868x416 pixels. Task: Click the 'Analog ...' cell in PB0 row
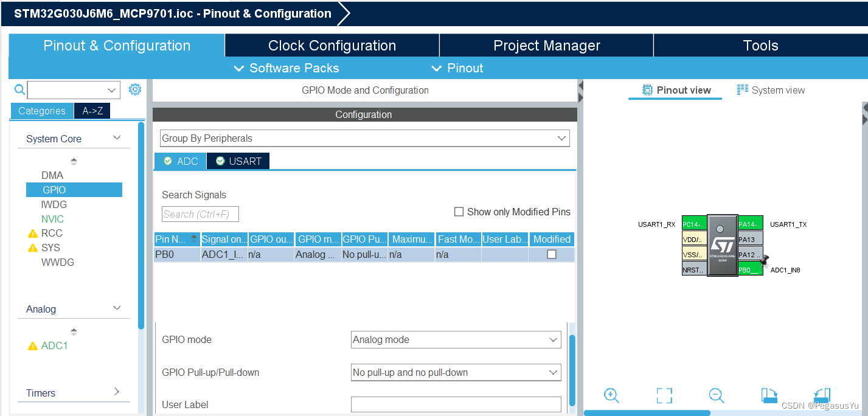[x=318, y=254]
